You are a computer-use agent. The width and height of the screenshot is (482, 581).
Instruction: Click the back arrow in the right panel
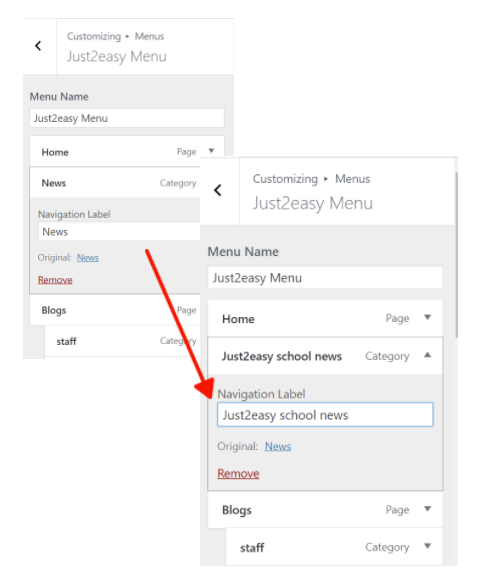coord(218,190)
